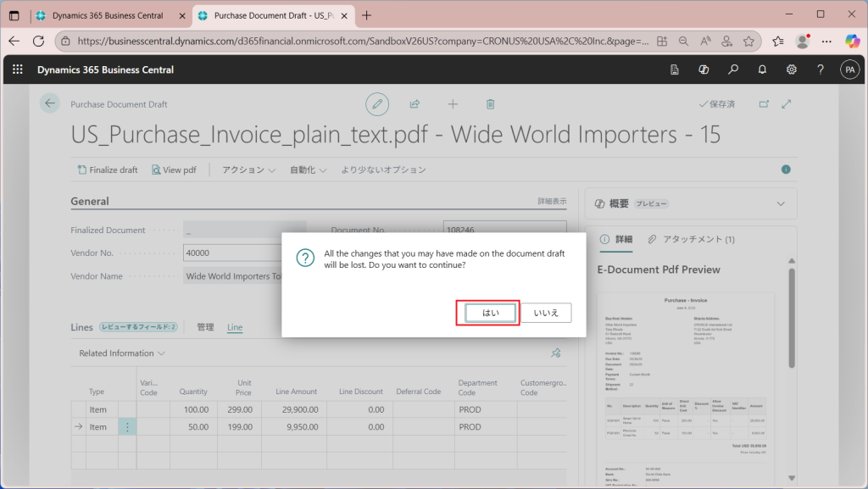This screenshot has height=489, width=868.
Task: Click the Department Code column header
Action: pos(478,387)
